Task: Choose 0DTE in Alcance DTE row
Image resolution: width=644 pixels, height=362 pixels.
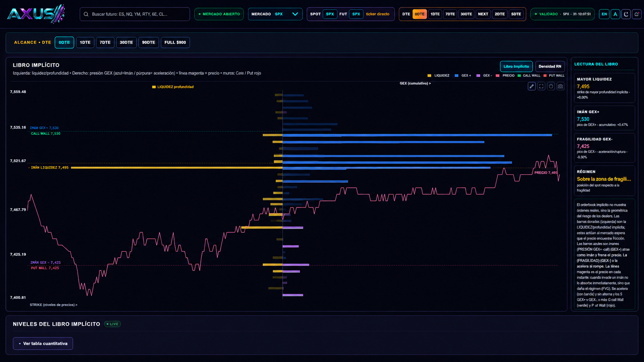Action: [x=64, y=42]
